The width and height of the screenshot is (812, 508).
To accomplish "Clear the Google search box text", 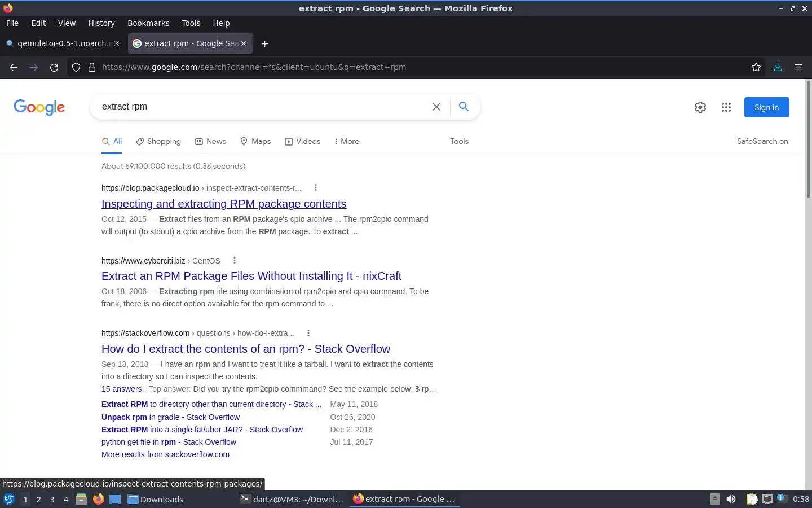I will pyautogui.click(x=436, y=107).
